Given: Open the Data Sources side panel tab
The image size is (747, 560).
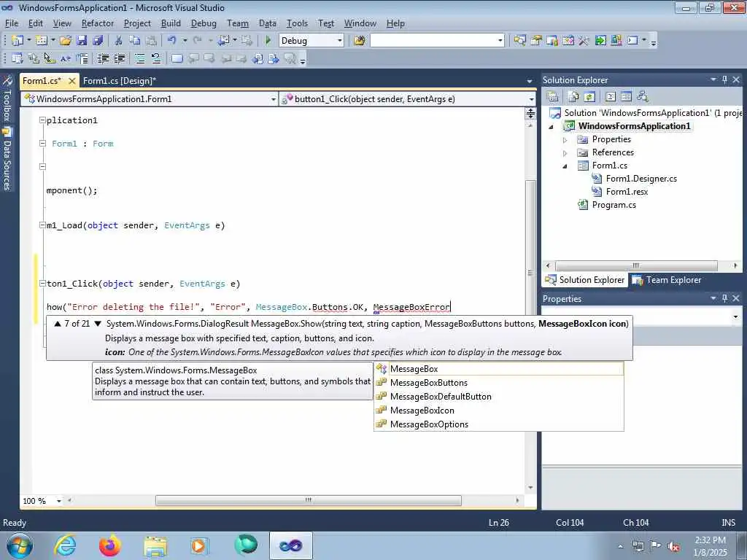Looking at the screenshot, I should pos(7,160).
